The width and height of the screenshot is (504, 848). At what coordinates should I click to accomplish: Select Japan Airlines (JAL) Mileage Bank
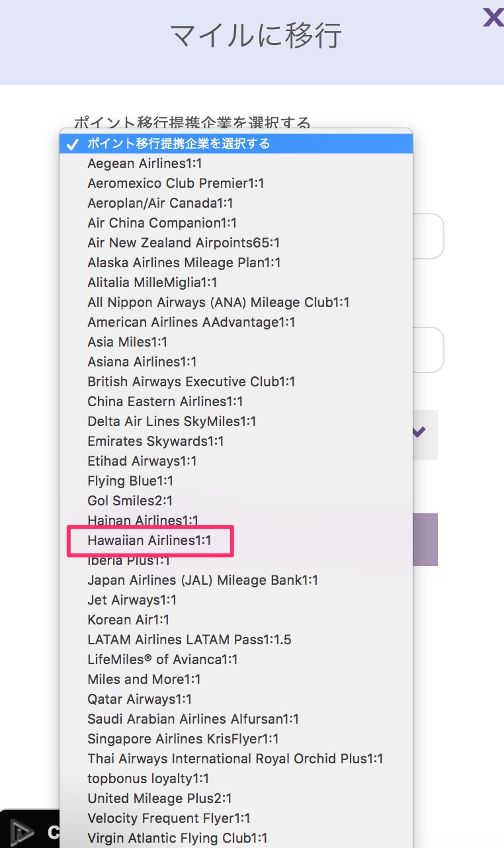pos(202,580)
